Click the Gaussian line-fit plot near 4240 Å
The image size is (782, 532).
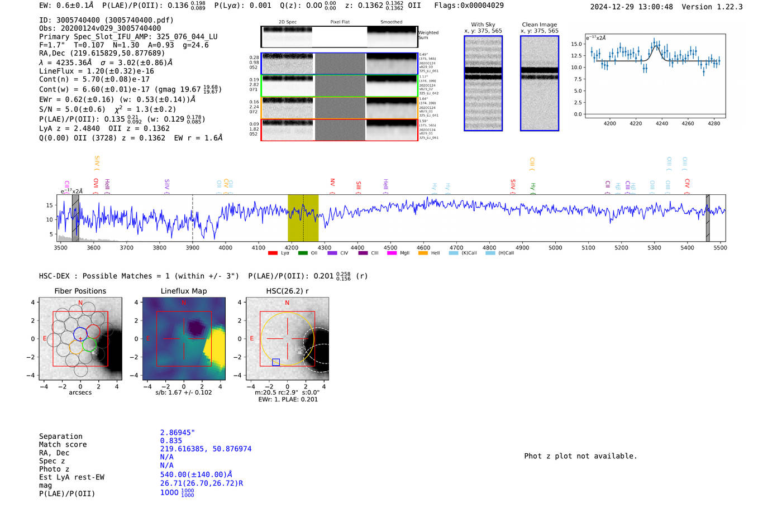tap(655, 76)
